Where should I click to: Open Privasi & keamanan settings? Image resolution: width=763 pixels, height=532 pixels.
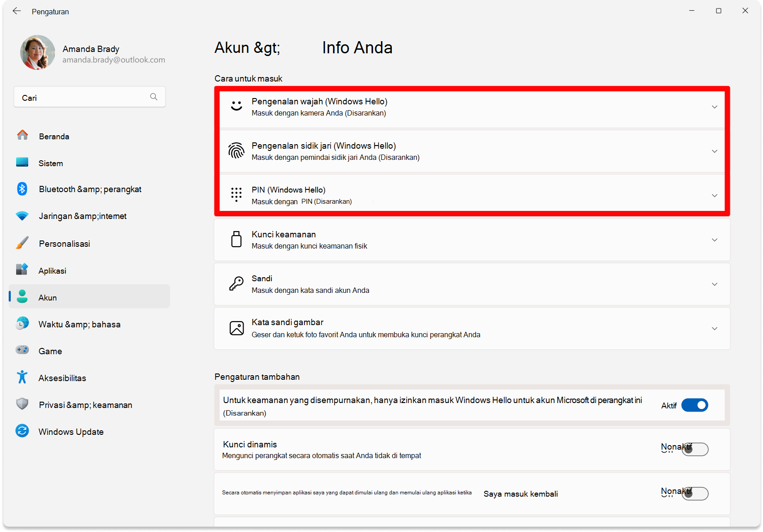point(90,405)
